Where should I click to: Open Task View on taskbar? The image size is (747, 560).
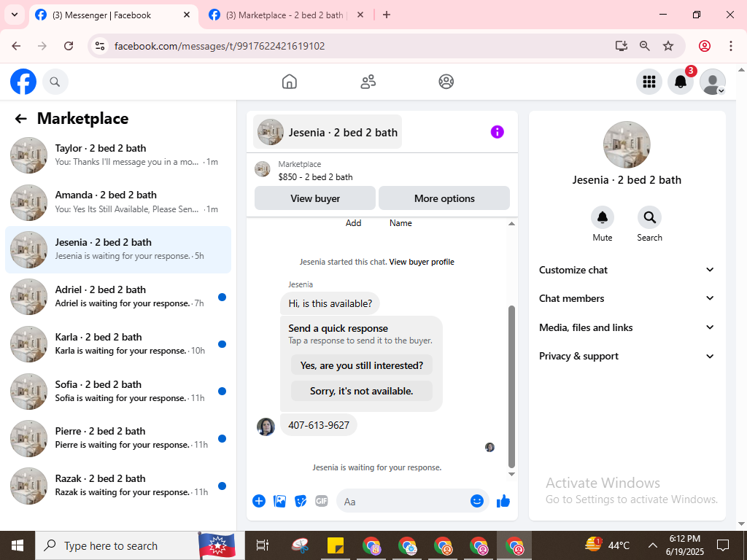[x=263, y=545]
